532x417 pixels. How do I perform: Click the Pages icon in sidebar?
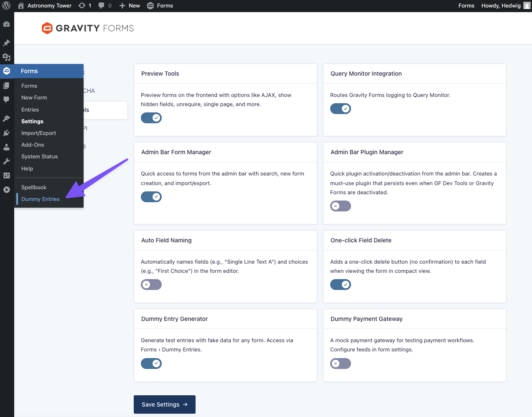tap(6, 86)
